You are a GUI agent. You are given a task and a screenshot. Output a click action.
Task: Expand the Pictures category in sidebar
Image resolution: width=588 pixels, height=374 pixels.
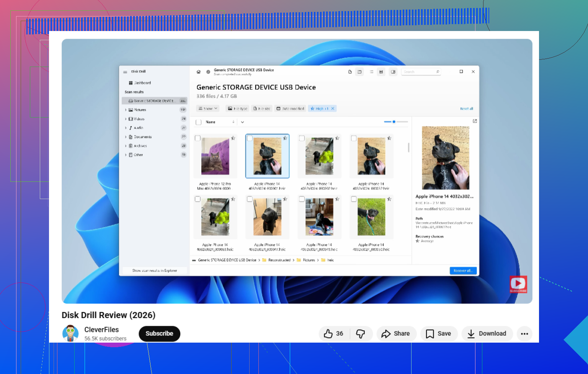tap(126, 110)
